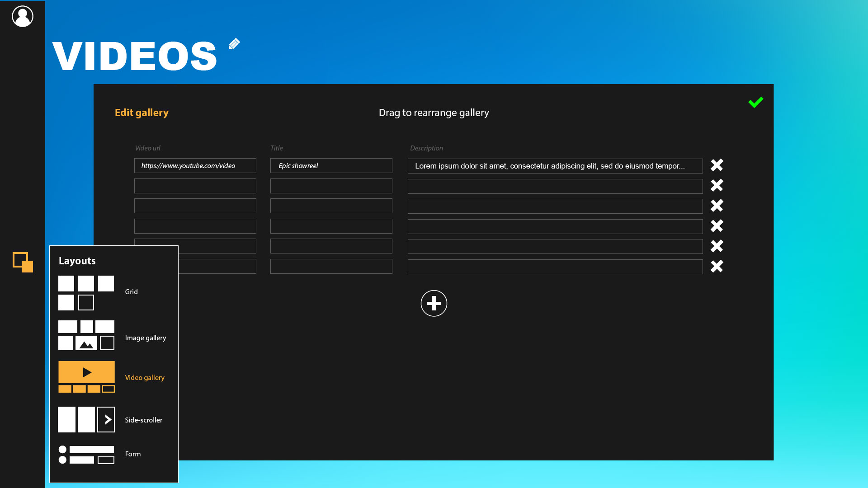Click the youtube video url field
The height and width of the screenshot is (488, 868).
tap(195, 166)
